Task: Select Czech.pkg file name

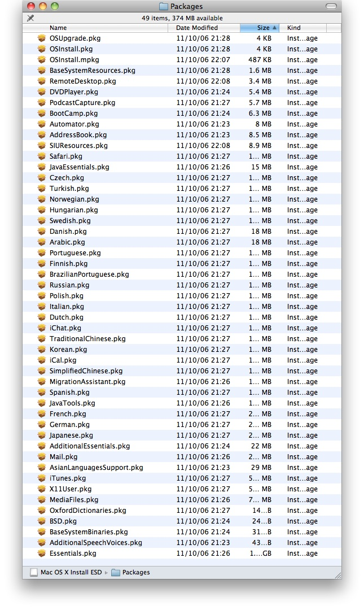Action: pyautogui.click(x=67, y=178)
